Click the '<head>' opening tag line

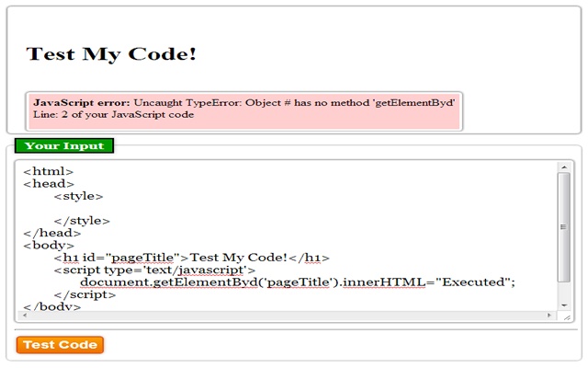coord(49,184)
